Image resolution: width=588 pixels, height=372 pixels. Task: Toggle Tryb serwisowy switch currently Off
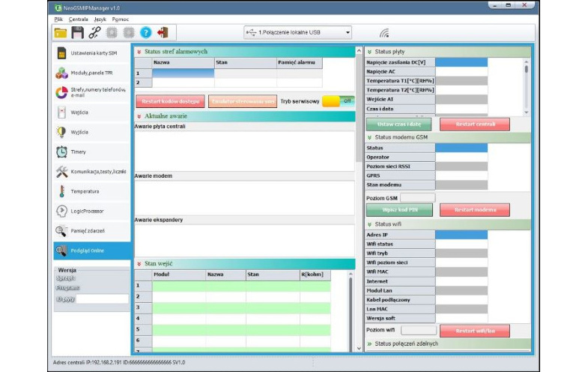pos(339,101)
